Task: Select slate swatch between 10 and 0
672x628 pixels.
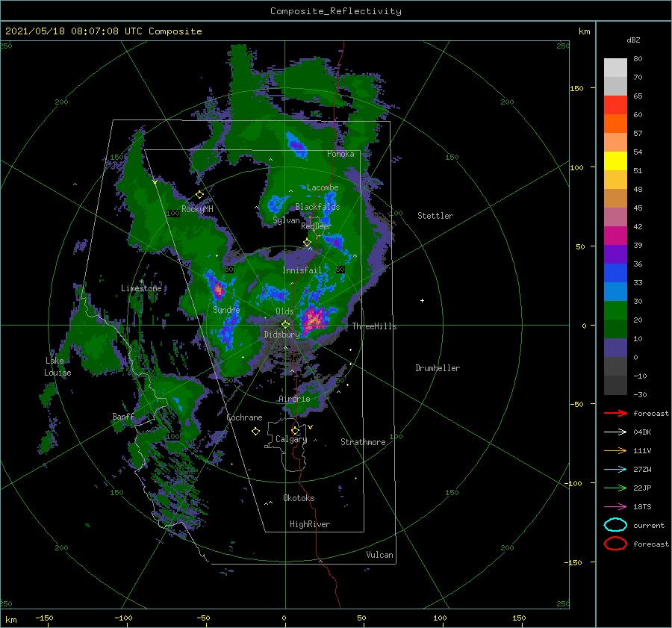Action: pos(615,347)
